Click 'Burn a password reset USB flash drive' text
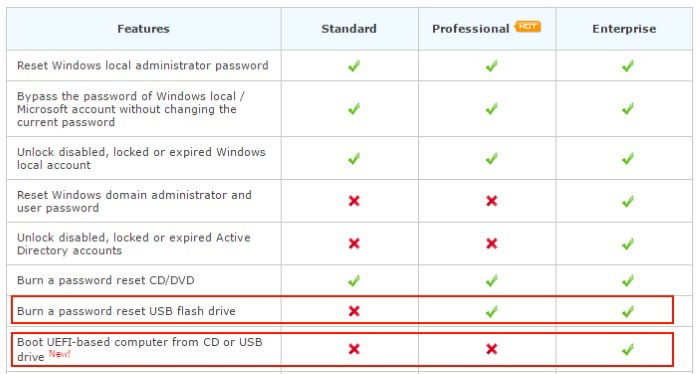700x374 pixels. click(126, 311)
